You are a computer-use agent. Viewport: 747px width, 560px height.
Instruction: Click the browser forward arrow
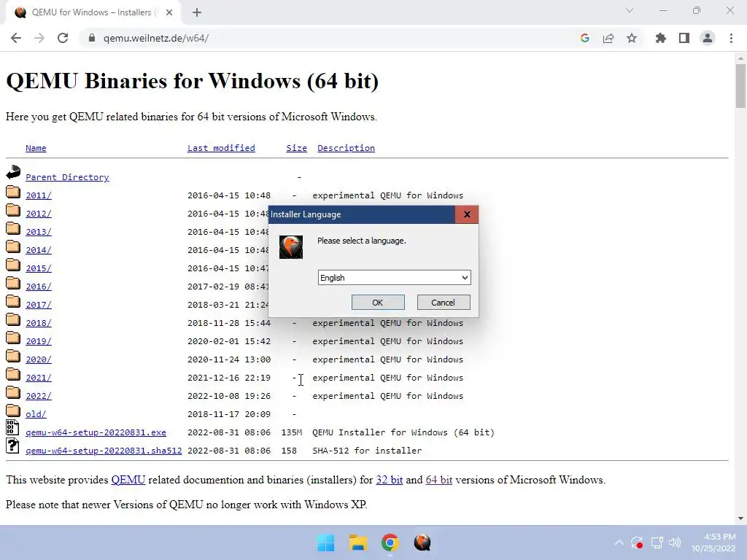click(x=39, y=38)
